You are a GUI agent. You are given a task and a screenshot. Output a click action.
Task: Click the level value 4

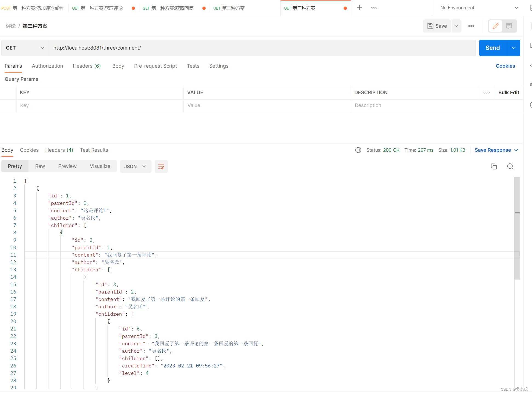coord(147,373)
